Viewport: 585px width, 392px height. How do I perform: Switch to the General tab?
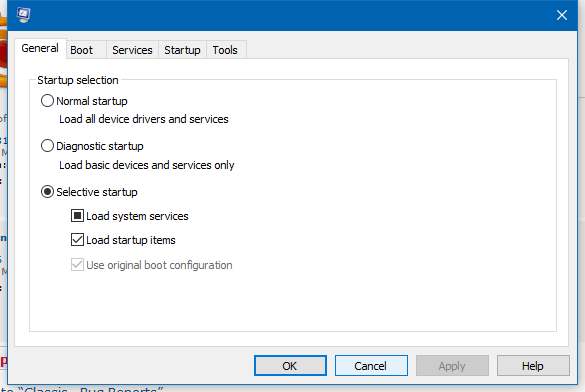pyautogui.click(x=40, y=48)
